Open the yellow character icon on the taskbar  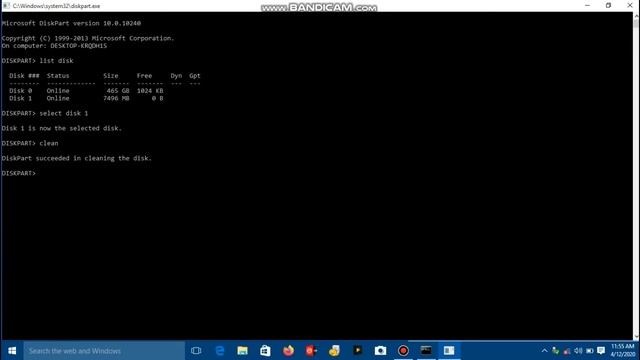[334, 351]
